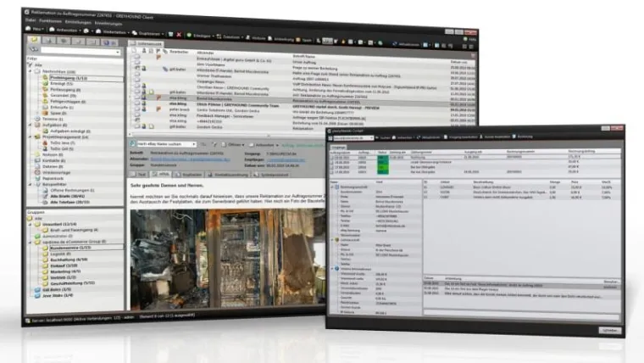
Task: Select first yellow folder view icon in sidebar
Action: pyautogui.click(x=34, y=39)
